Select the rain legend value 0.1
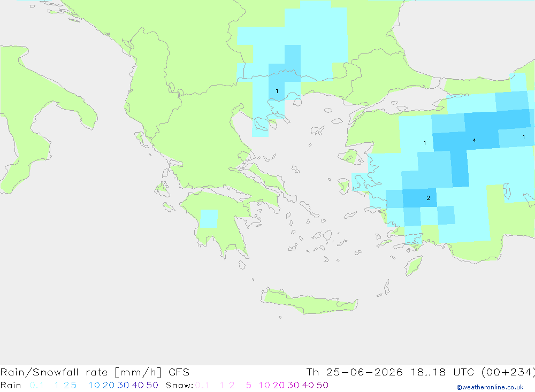This screenshot has height=392, width=535. pyautogui.click(x=36, y=385)
